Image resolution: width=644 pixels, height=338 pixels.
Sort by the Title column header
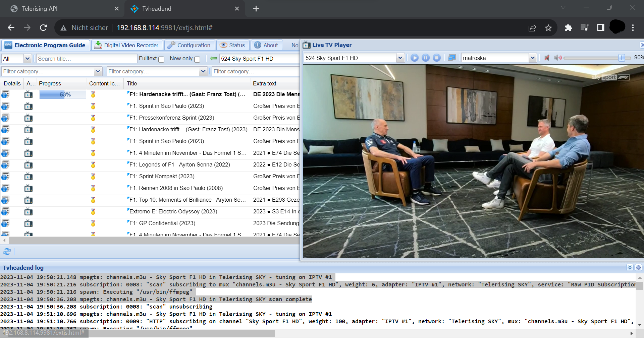click(187, 83)
